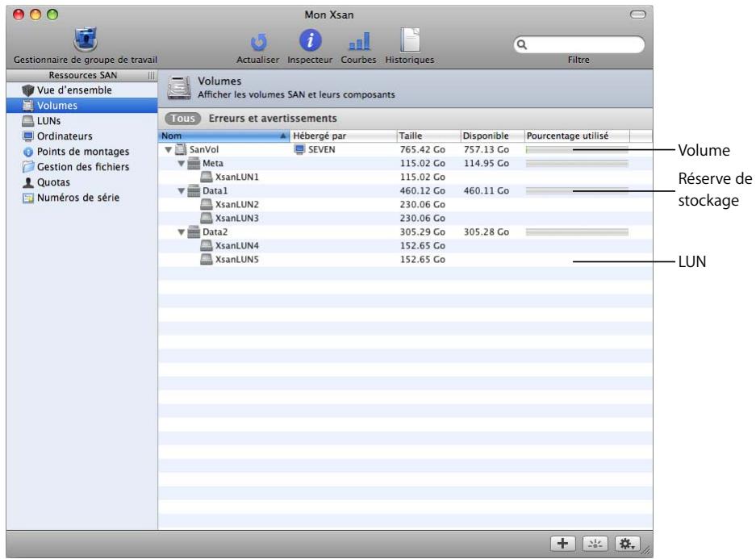
Task: Collapse the SanVol volume tree
Action: pyautogui.click(x=169, y=150)
